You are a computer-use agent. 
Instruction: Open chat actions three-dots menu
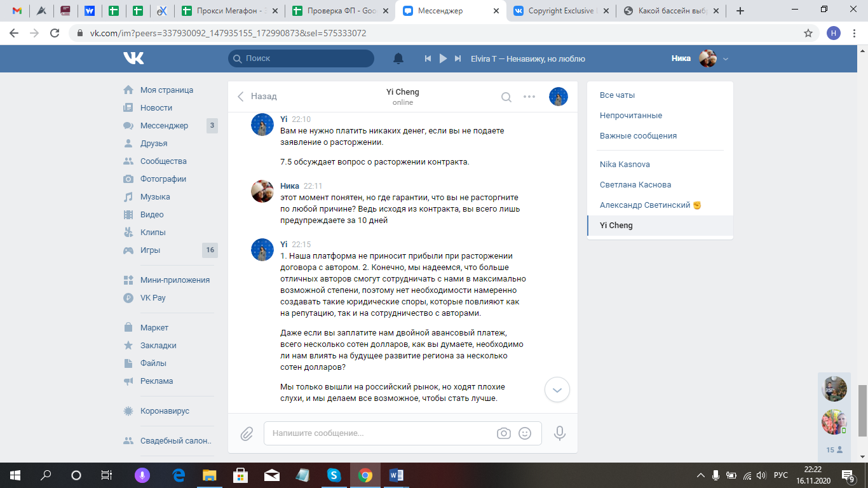pyautogui.click(x=529, y=97)
